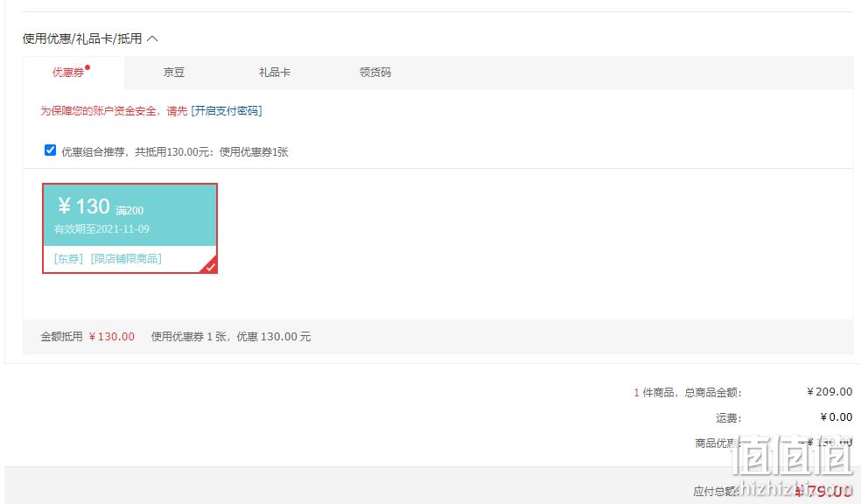Click the red checkmark corner on coupon
Image resolution: width=861 pixels, height=504 pixels.
coord(210,266)
